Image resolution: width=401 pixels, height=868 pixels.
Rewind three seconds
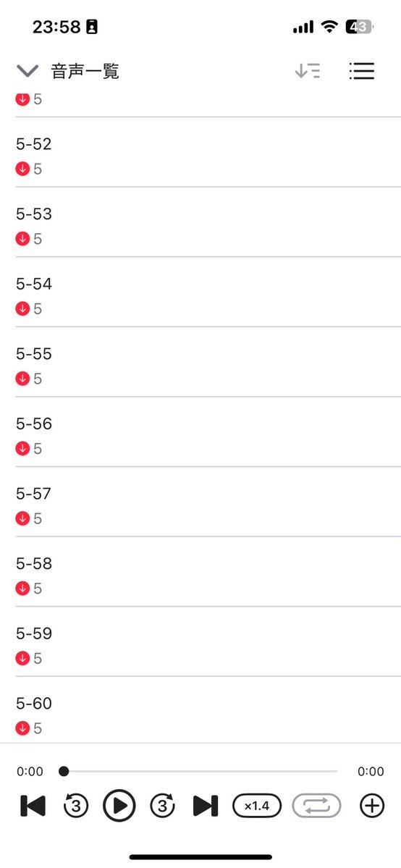[76, 806]
